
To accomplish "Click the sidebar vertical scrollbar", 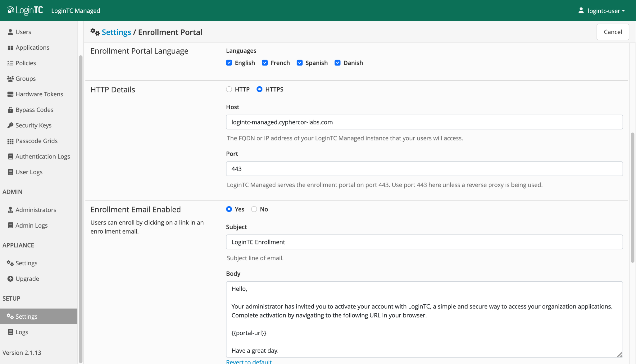I will (81, 209).
